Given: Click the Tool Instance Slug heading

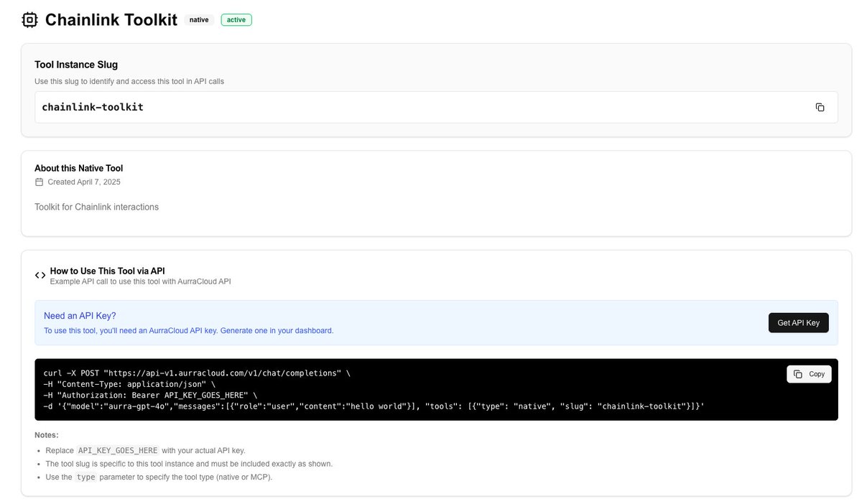Looking at the screenshot, I should pos(76,65).
